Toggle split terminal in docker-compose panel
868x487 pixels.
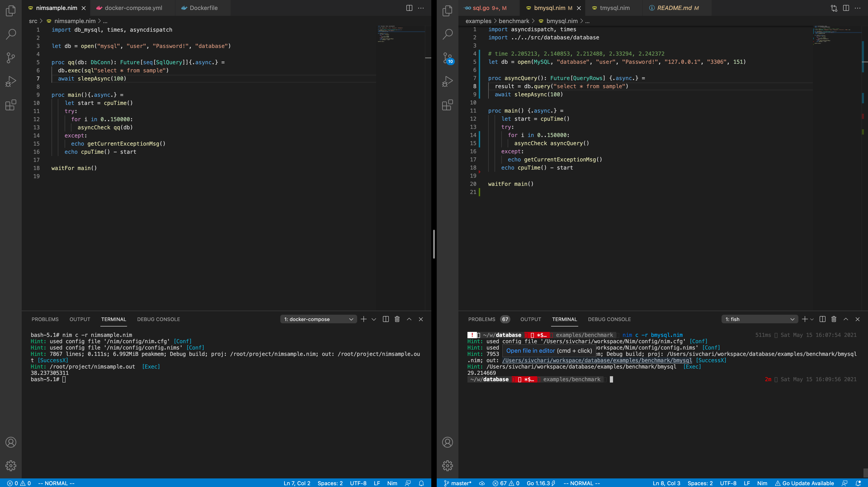point(386,319)
